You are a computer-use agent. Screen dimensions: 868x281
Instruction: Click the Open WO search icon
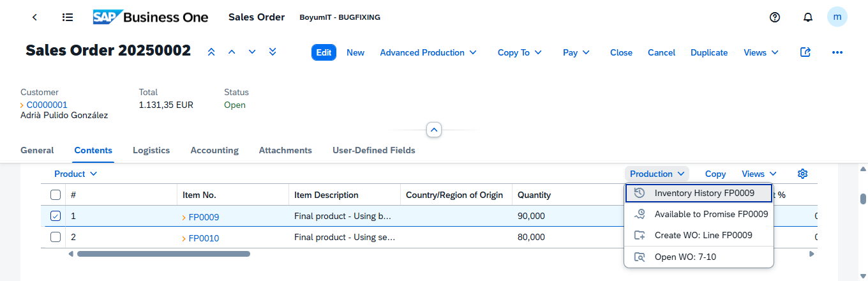(x=640, y=257)
